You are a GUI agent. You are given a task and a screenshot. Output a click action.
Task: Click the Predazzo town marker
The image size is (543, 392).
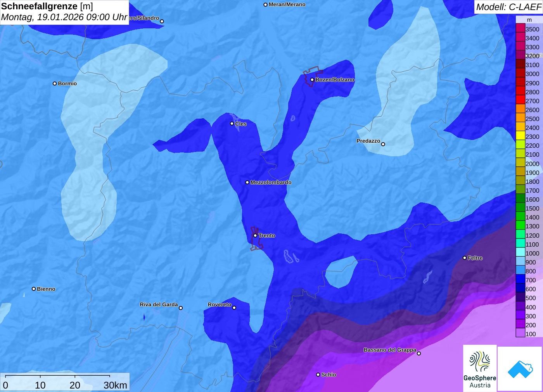click(383, 144)
